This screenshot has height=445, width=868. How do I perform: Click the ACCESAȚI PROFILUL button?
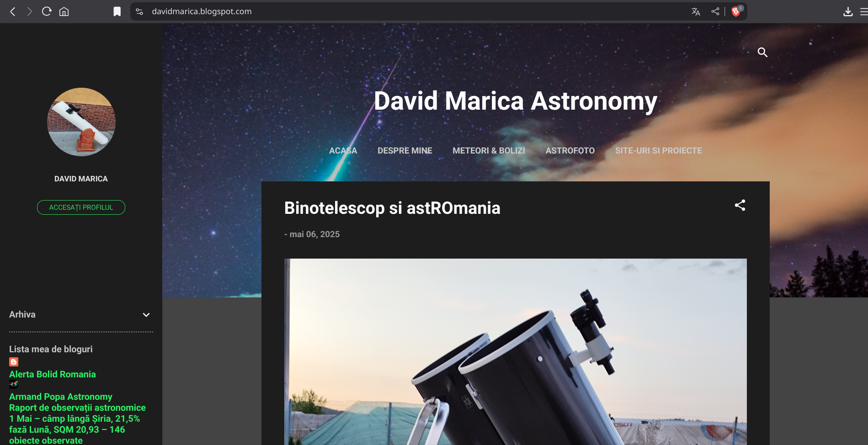tap(81, 207)
